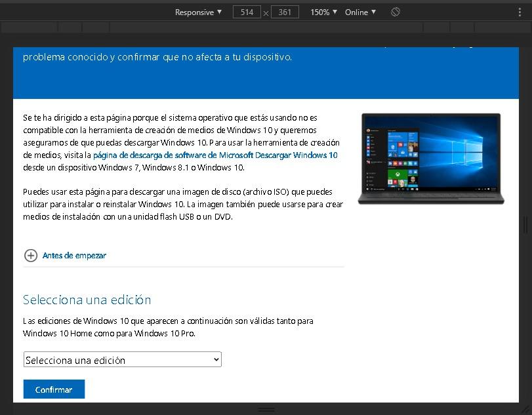This screenshot has height=415, width=532.
Task: Select the leftmost tab in the dark strip above
Action: (28, 28)
